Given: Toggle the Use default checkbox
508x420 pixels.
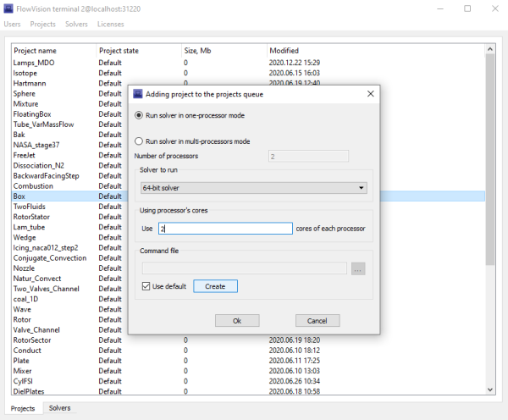Looking at the screenshot, I should point(146,286).
